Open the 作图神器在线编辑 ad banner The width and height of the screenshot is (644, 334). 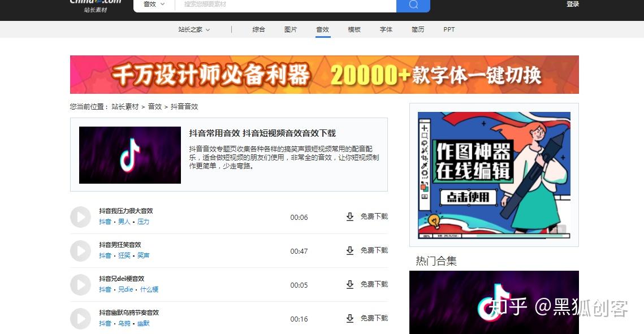coord(494,175)
